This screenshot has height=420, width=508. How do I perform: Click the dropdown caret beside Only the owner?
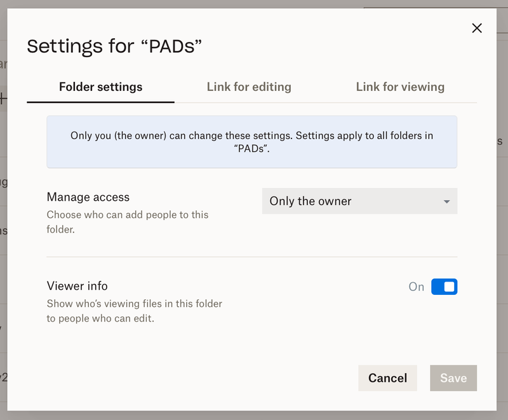(x=446, y=201)
